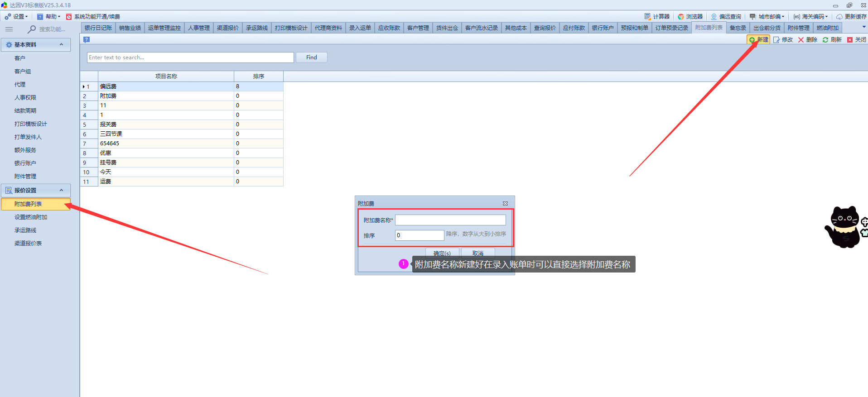The image size is (868, 397).
Task: Toggle the hamburger sidebar menu
Action: 9,29
